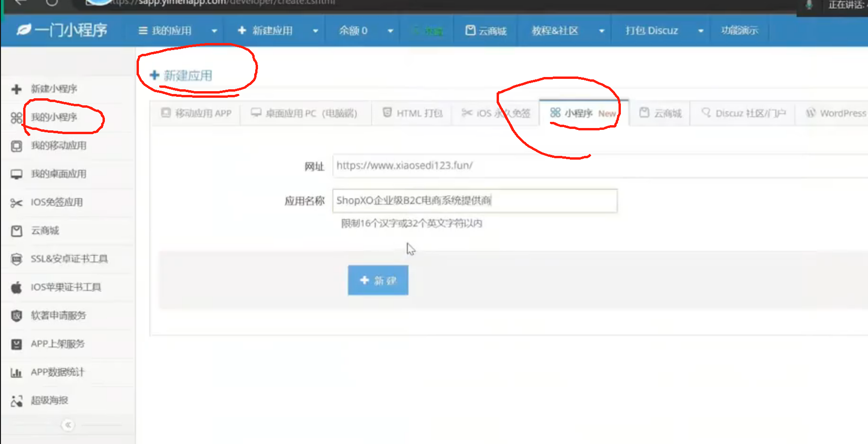Click the 余额 0 balance text
This screenshot has width=868, height=444.
coord(353,31)
